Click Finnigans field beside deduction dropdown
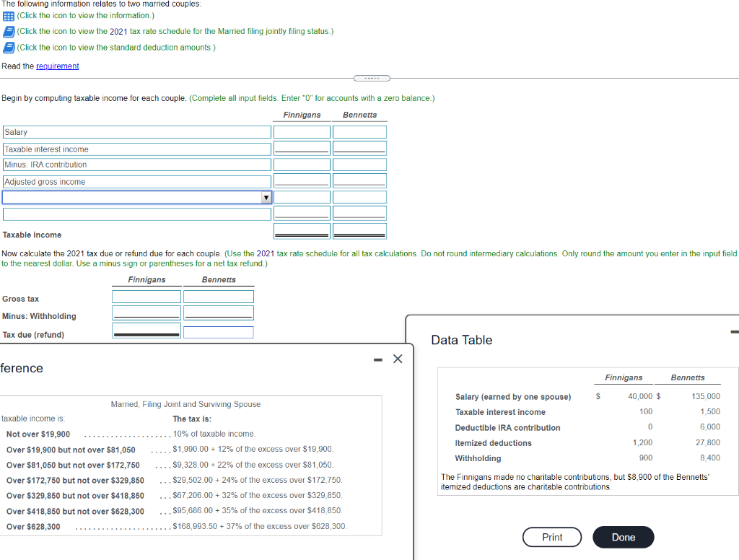 302,197
